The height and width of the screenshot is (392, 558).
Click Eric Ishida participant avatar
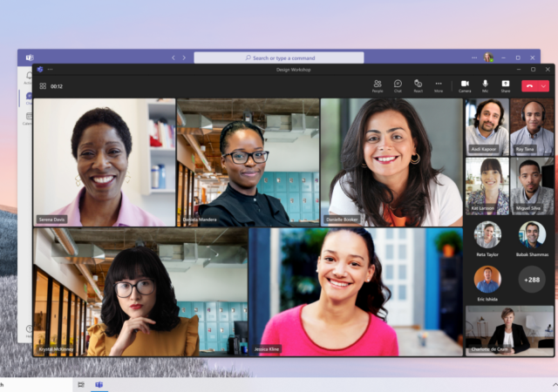pos(487,280)
